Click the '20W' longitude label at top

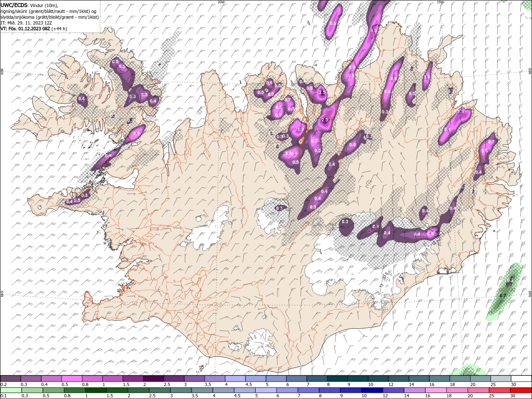point(222,2)
